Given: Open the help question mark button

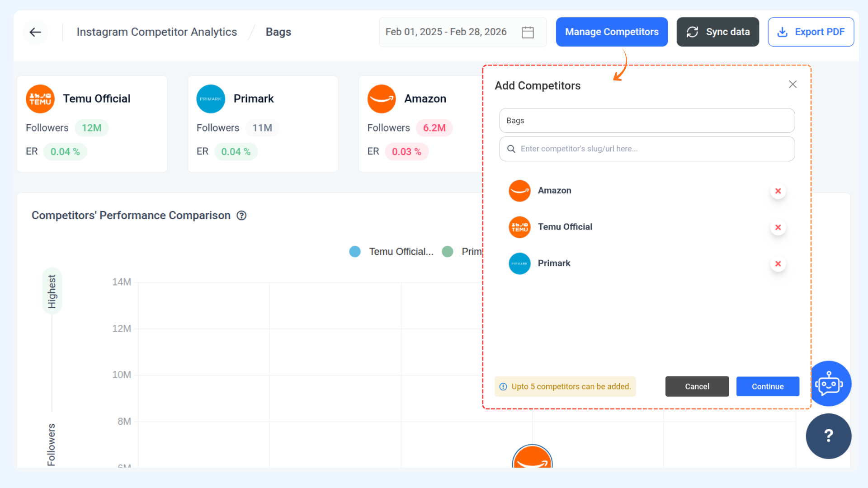Looking at the screenshot, I should 829,436.
